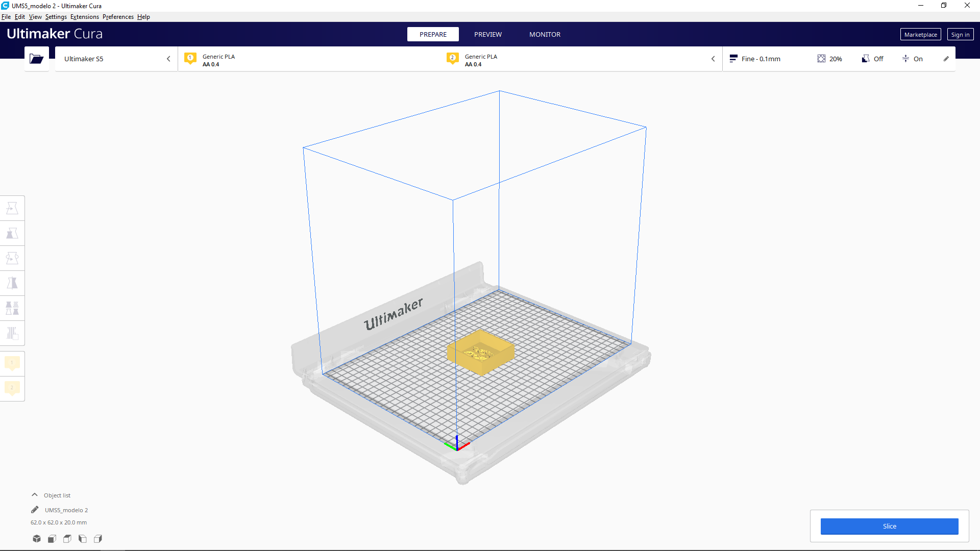Click the Fine - 0.1mm profile icon

click(x=733, y=59)
